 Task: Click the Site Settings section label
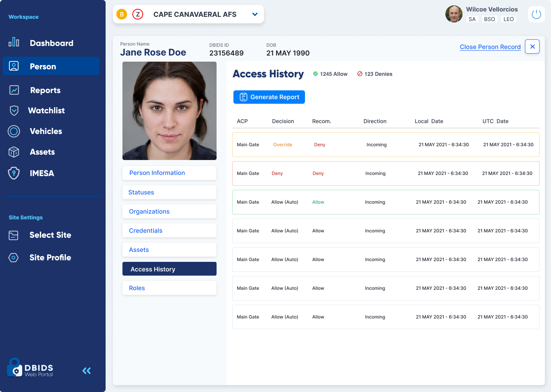point(26,217)
